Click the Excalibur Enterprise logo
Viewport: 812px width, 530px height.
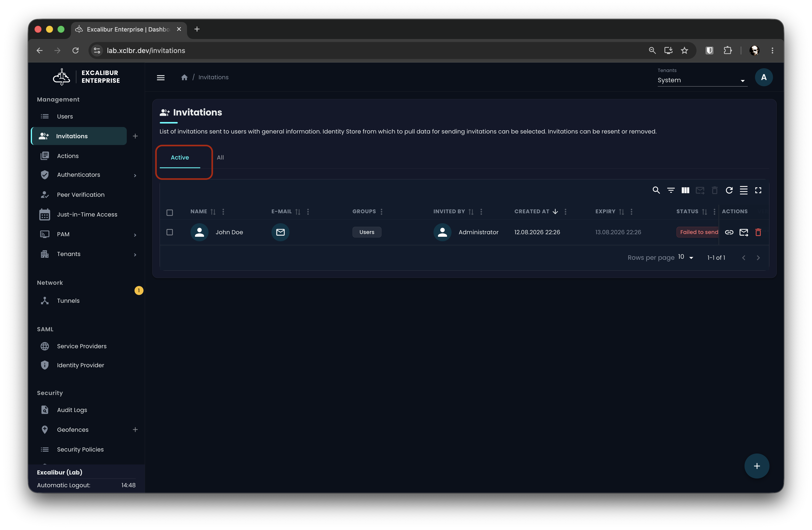[x=87, y=77]
